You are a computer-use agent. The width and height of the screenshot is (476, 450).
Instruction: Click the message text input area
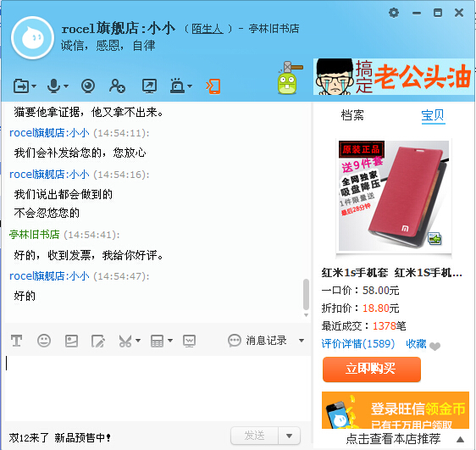tap(158, 388)
